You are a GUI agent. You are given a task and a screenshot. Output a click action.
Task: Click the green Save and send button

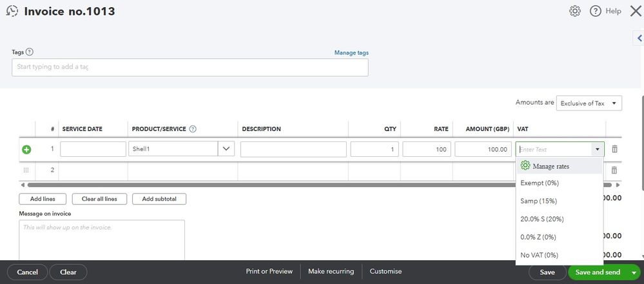pos(598,272)
